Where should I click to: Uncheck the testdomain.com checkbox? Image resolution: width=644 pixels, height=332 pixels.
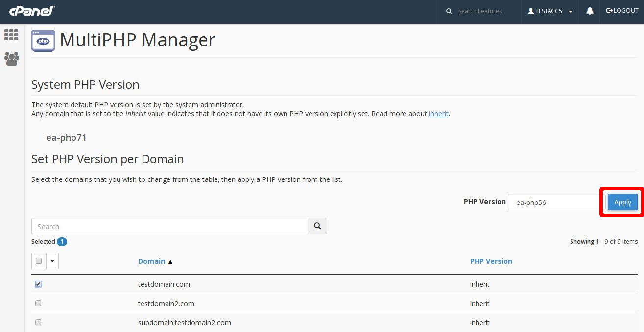click(x=38, y=284)
